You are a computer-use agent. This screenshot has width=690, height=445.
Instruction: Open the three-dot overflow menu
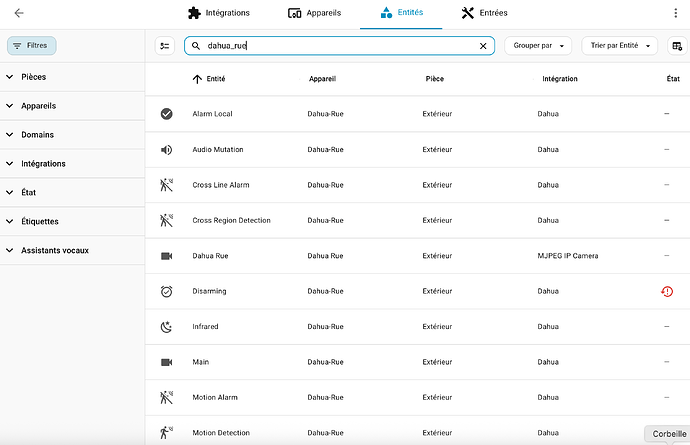[676, 13]
